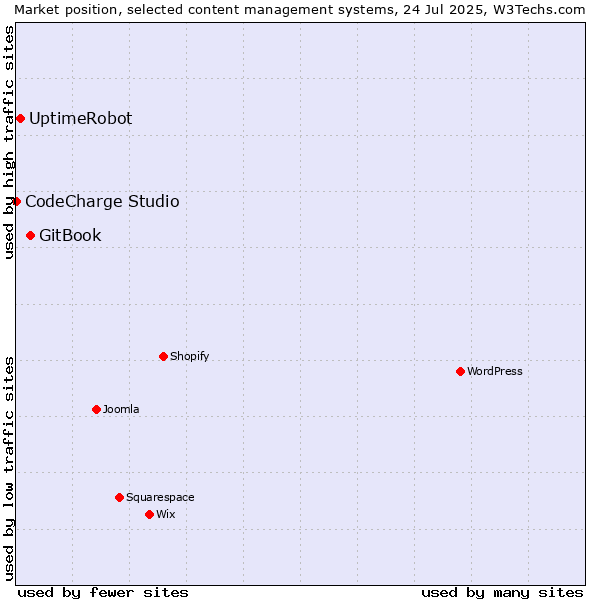The width and height of the screenshot is (600, 600).
Task: Click the Joomla red data point
Action: click(x=96, y=409)
